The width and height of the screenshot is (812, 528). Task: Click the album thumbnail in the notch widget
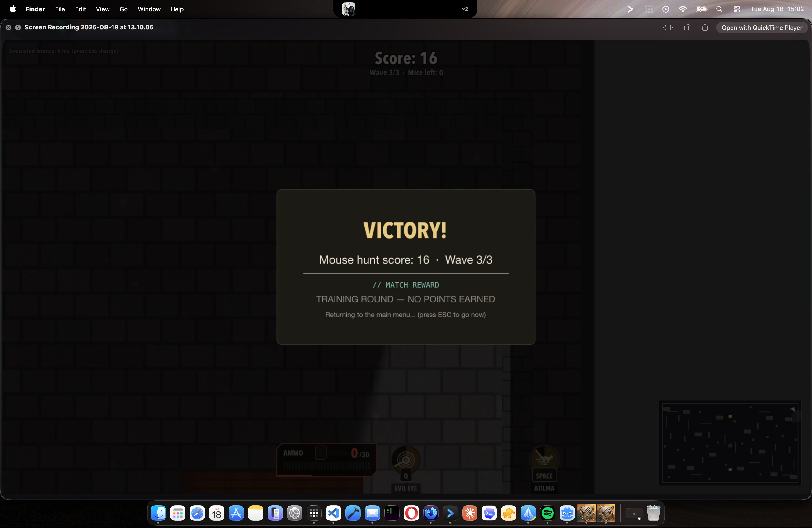pos(349,9)
